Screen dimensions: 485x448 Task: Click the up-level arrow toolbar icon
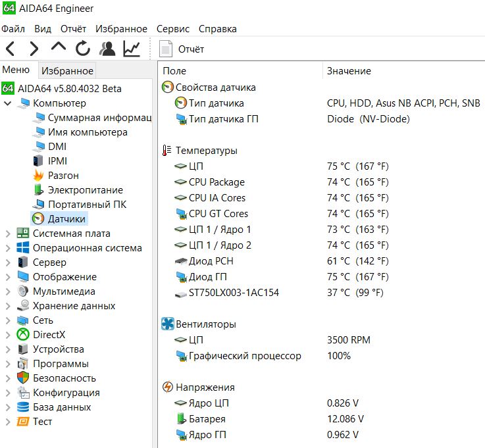59,47
